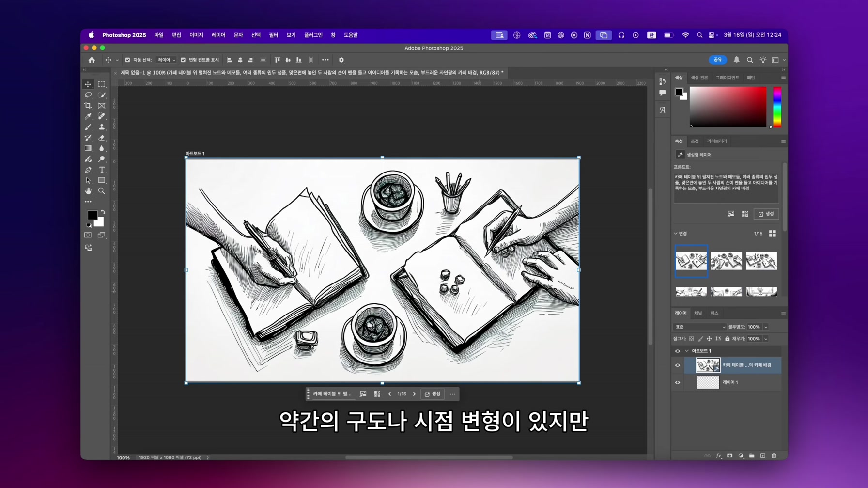Viewport: 868px width, 488px height.
Task: Delete layer with the trash icon
Action: click(x=774, y=456)
